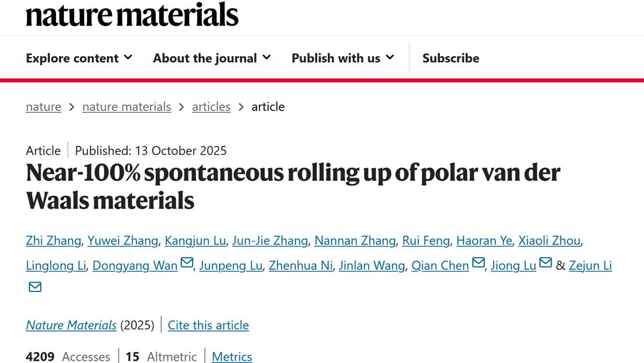Go to nature breadcrumb link
This screenshot has height=363, width=644.
tap(44, 107)
